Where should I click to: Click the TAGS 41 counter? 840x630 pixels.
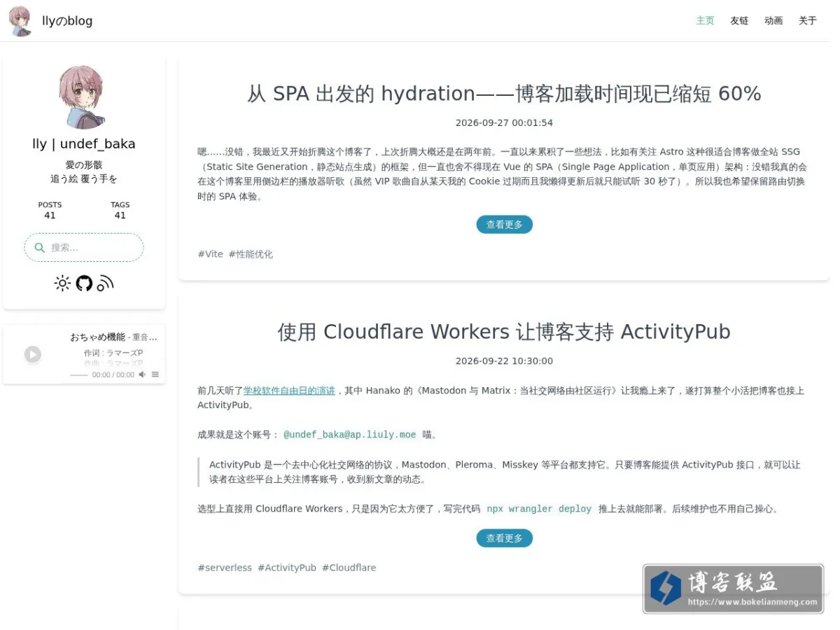[x=120, y=210]
